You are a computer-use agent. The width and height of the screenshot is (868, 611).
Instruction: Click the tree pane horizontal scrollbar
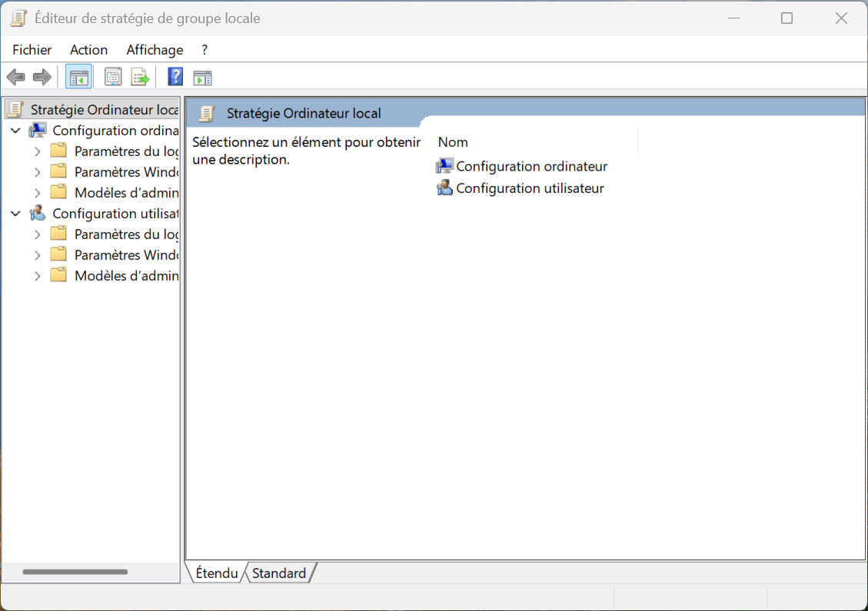point(75,572)
